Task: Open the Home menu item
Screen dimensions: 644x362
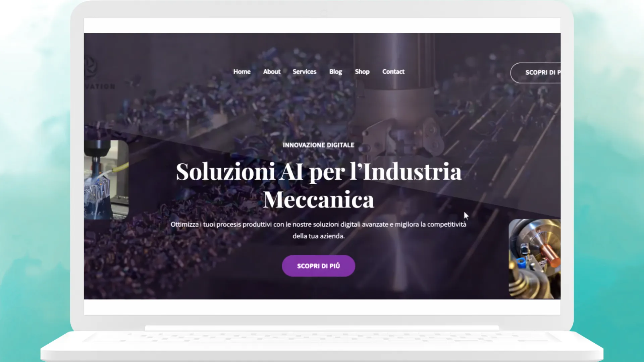Action: 242,72
